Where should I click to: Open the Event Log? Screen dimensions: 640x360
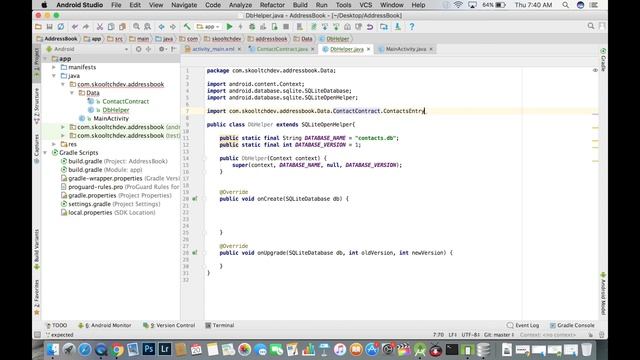523,325
